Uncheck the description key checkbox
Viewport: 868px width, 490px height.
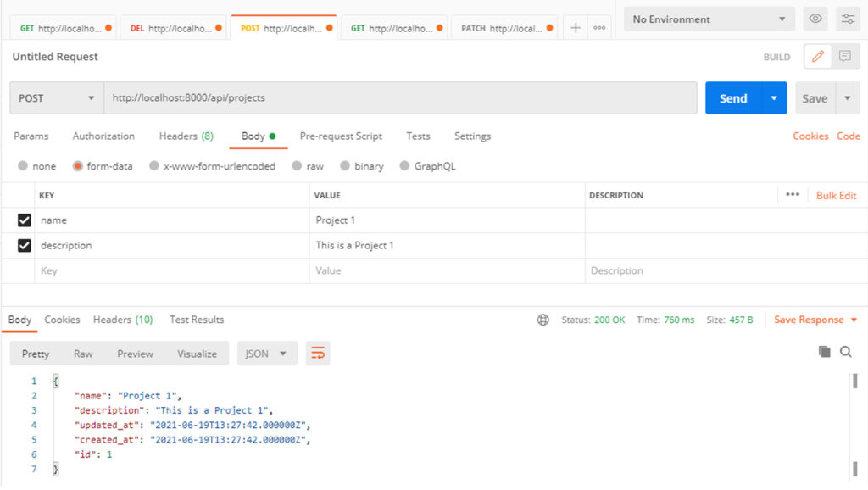pos(25,245)
